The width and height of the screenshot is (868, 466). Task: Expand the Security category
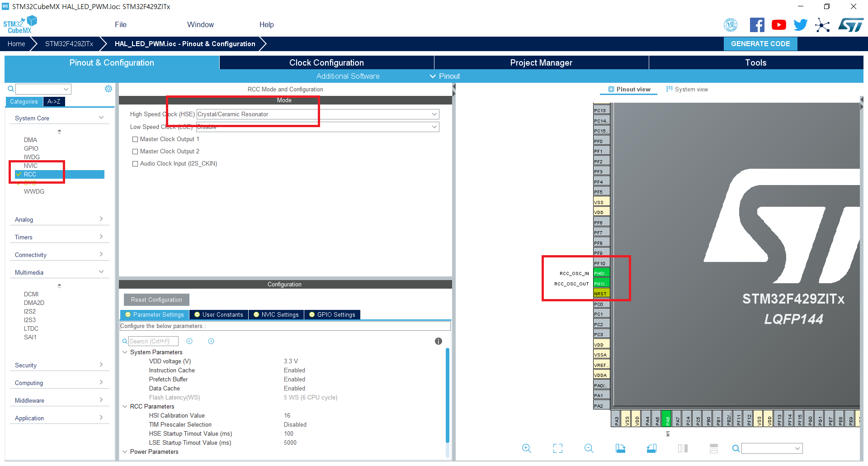pyautogui.click(x=59, y=365)
